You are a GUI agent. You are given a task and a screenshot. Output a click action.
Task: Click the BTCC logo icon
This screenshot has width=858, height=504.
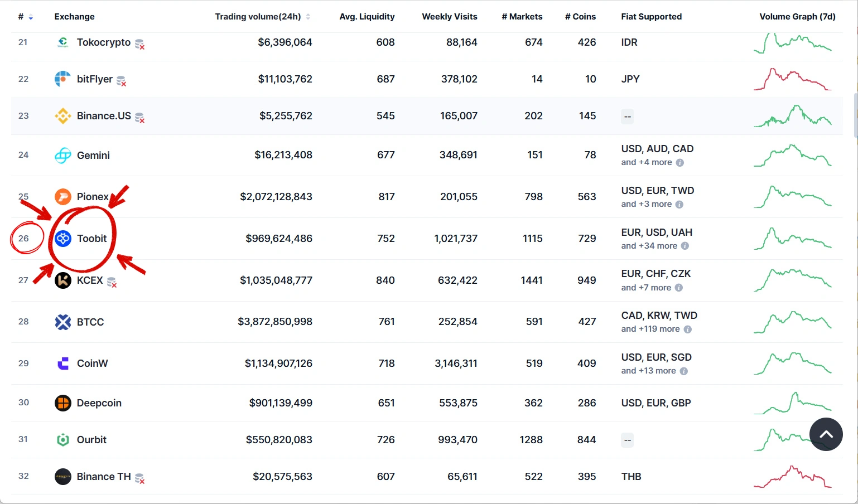click(x=63, y=322)
